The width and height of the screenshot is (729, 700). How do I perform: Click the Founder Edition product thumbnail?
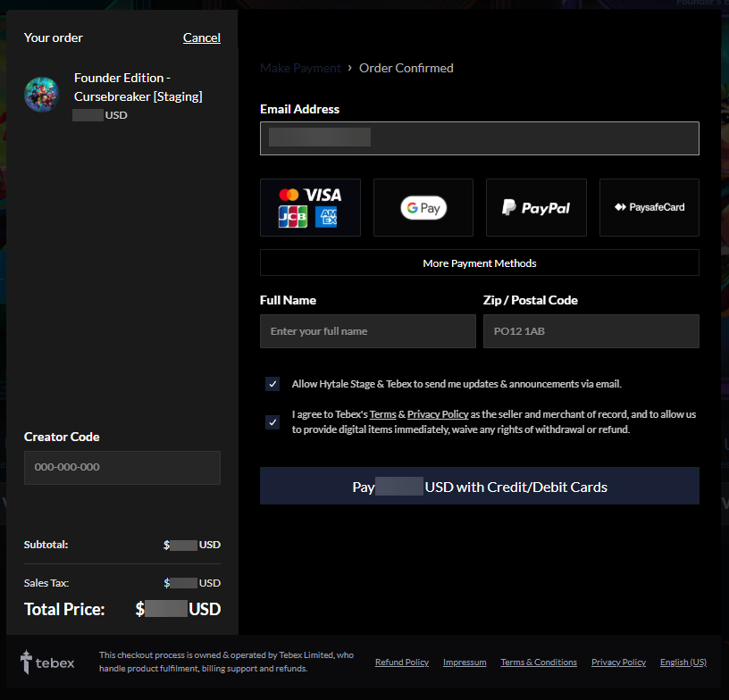(41, 94)
